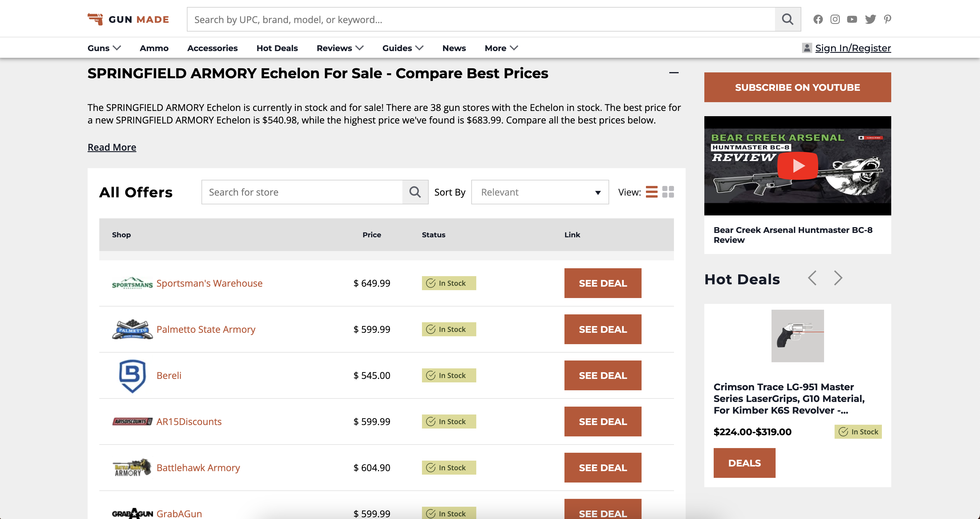Open the Accessories menu item
Screen dimensions: 980x519
(212, 48)
